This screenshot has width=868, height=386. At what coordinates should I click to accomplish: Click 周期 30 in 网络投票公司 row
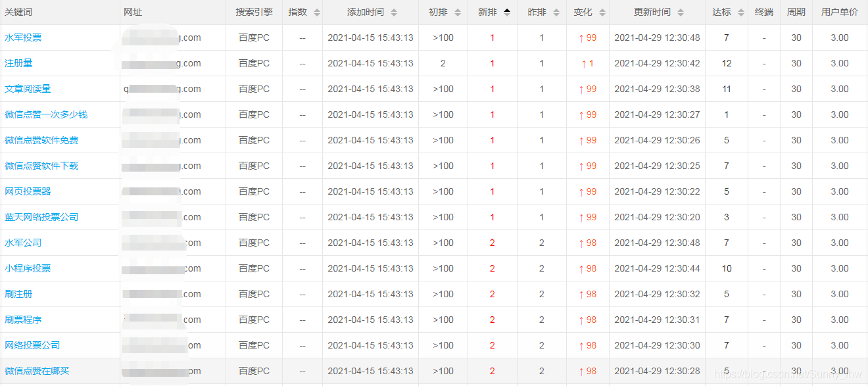(796, 345)
